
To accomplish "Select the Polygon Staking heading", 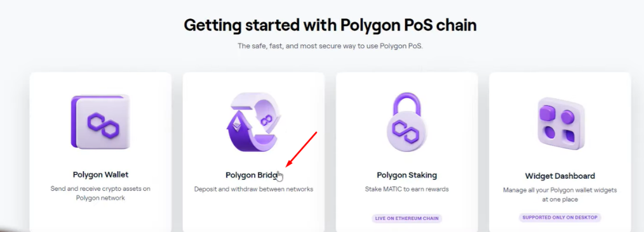I will tap(406, 175).
